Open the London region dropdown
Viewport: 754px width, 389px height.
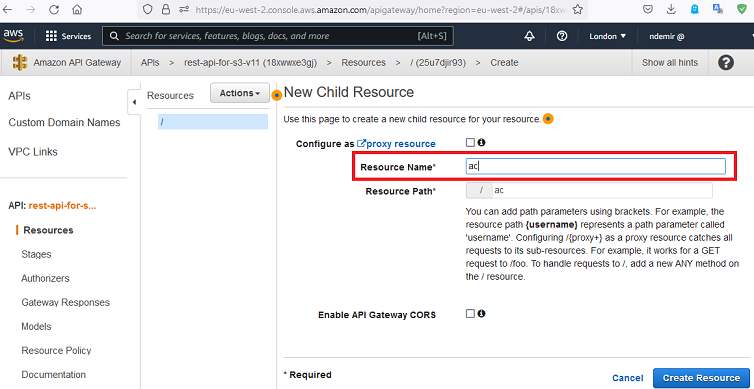pos(608,36)
